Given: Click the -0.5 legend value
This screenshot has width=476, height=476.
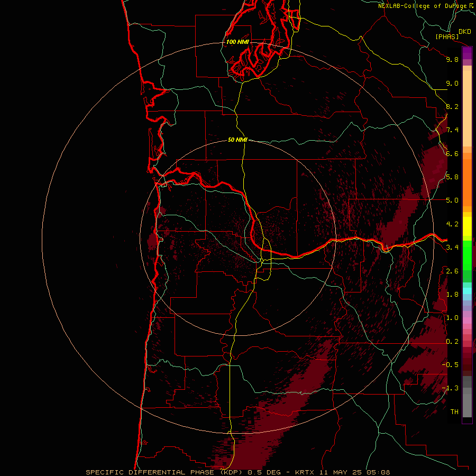Looking at the screenshot, I should tap(450, 364).
